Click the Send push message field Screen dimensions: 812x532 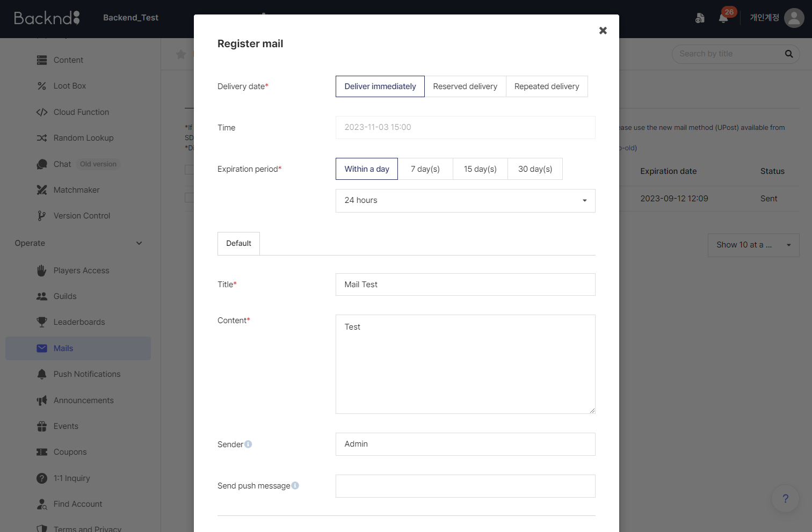tap(466, 486)
